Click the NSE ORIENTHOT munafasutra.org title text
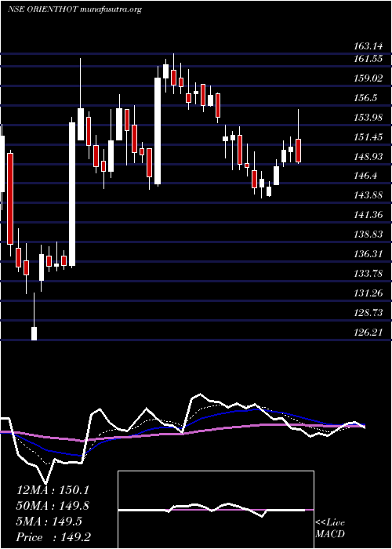This screenshot has width=392, height=549. click(74, 9)
